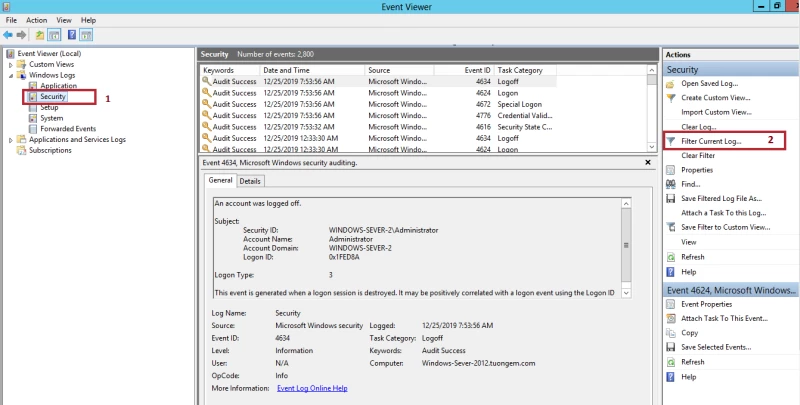Collapse the Windows Logs tree node
800x405 pixels.
click(x=11, y=75)
